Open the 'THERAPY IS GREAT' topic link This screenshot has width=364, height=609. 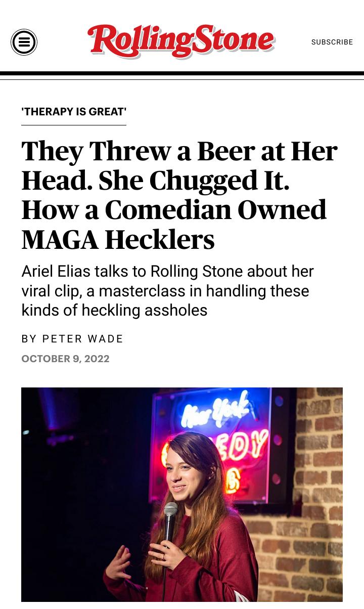coord(73,112)
